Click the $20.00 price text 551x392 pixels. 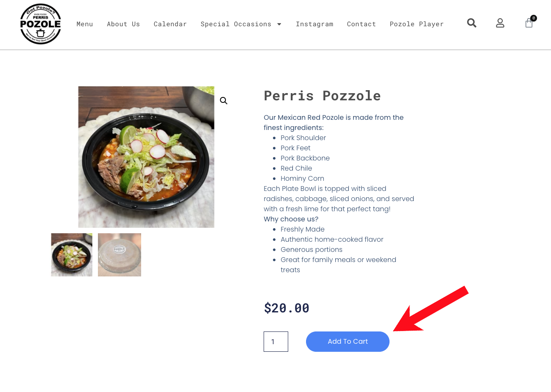[x=287, y=308]
